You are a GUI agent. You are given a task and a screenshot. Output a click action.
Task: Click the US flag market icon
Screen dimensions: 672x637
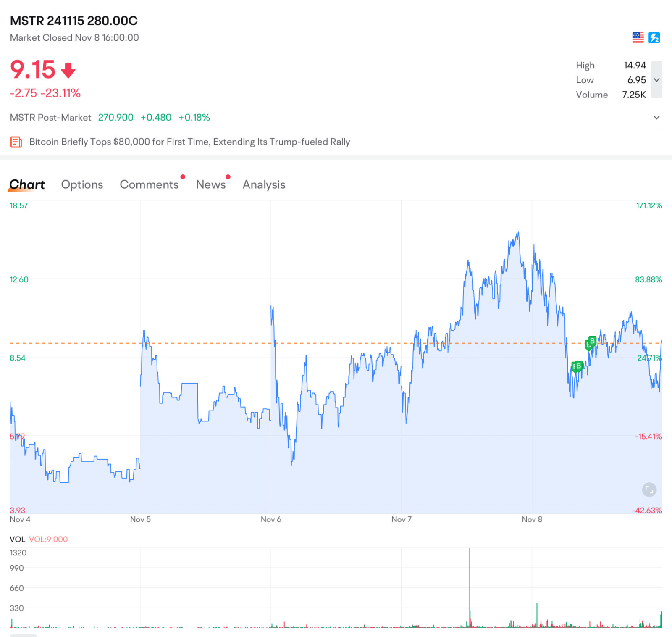(638, 38)
